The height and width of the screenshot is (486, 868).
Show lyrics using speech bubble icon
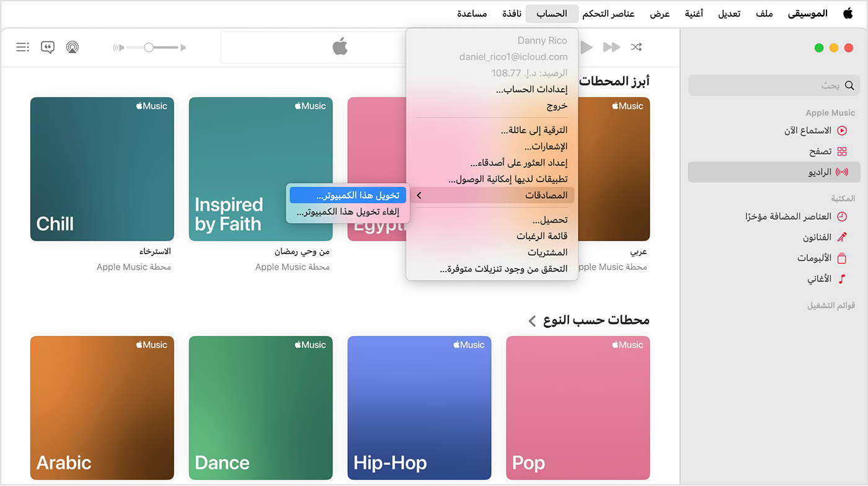[48, 47]
